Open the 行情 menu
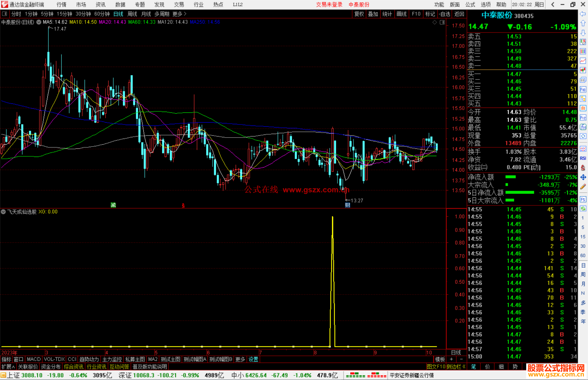 pos(62,5)
